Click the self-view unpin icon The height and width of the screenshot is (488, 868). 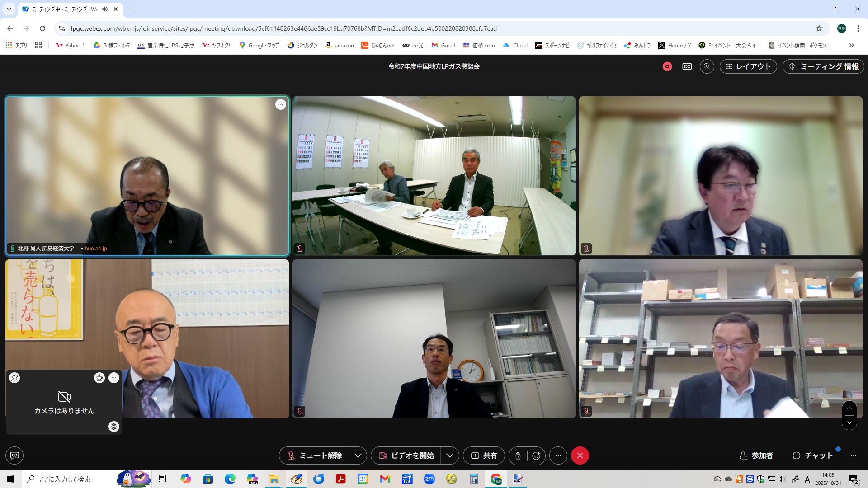(14, 378)
